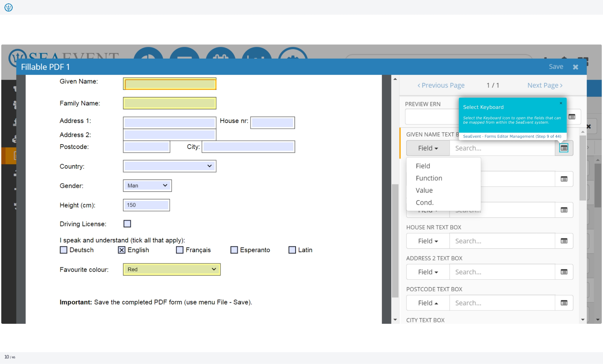
Task: Click the City text field
Action: 248,147
